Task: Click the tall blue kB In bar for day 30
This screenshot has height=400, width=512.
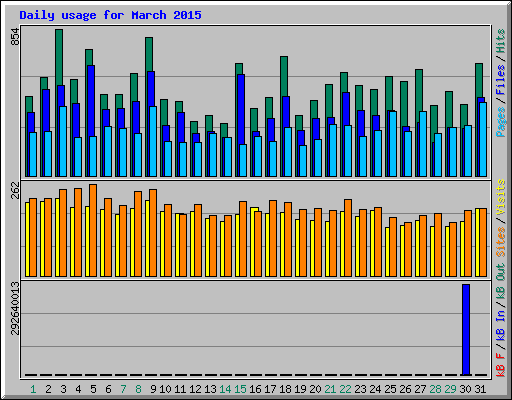Action: pos(466,330)
